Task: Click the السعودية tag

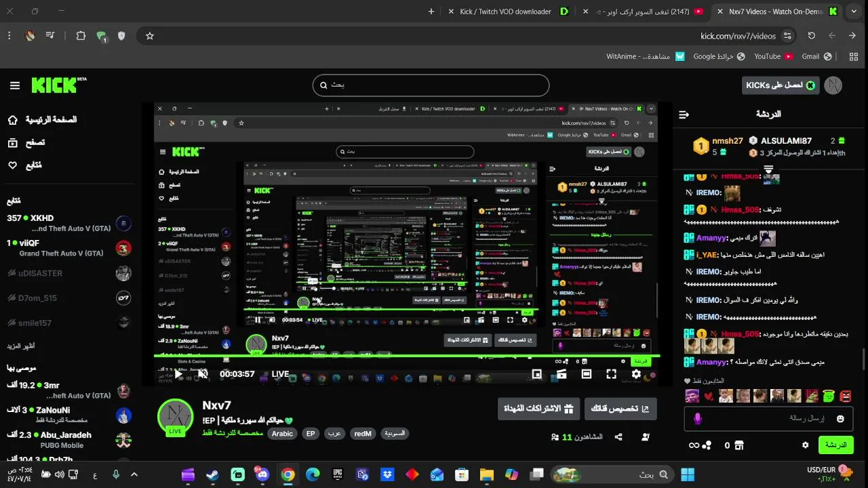Action: 395,433
